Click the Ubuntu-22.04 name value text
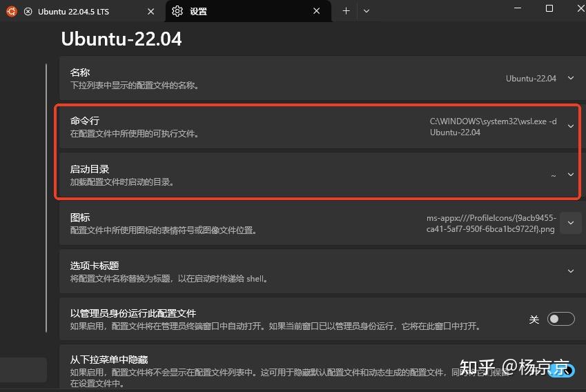Image resolution: width=586 pixels, height=392 pixels. click(531, 79)
